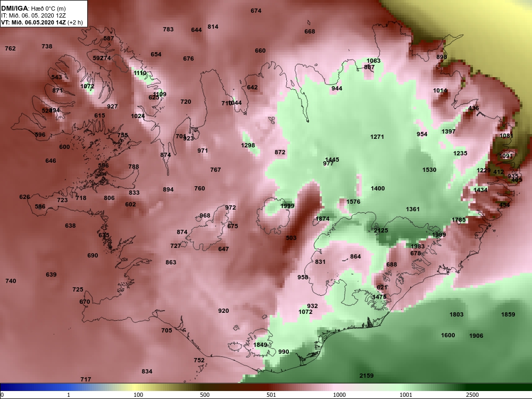532x399 pixels.
Task: Click the 646 map value
Action: click(51, 161)
